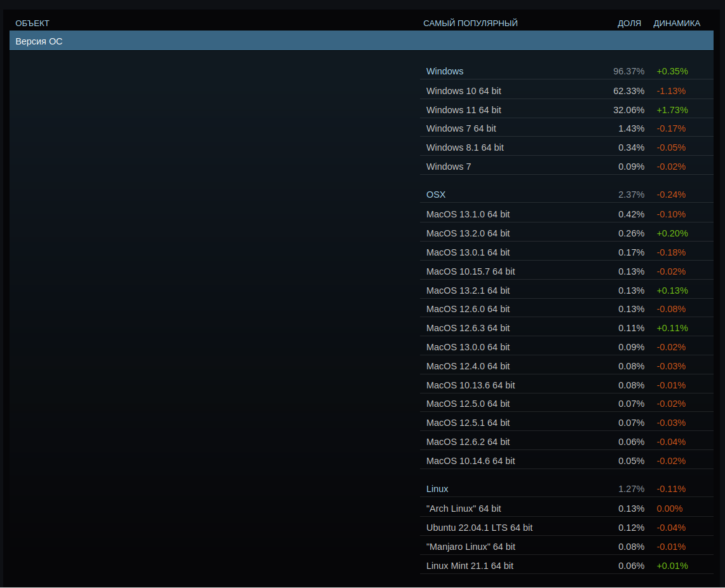The width and height of the screenshot is (725, 588).
Task: Click the +1.73% change value
Action: coord(672,109)
